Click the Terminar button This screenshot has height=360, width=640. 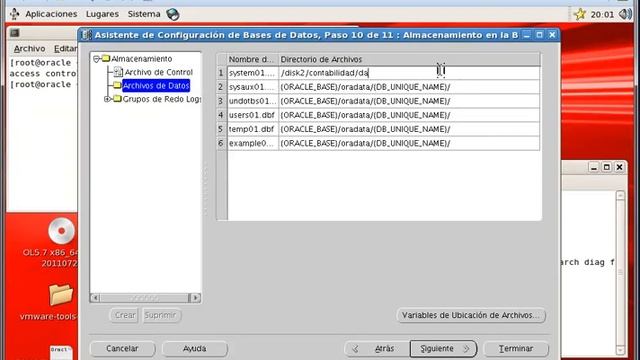click(x=516, y=349)
